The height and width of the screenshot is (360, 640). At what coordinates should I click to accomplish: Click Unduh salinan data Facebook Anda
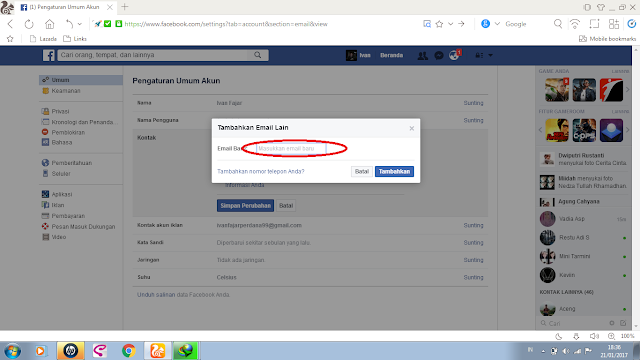click(x=183, y=295)
